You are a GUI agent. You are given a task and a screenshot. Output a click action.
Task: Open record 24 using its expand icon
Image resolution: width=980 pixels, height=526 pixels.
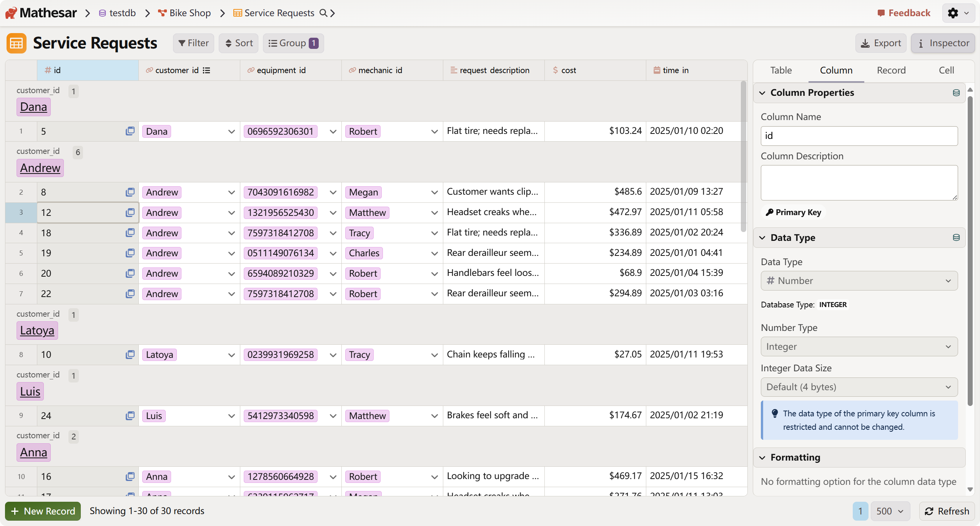tap(130, 416)
